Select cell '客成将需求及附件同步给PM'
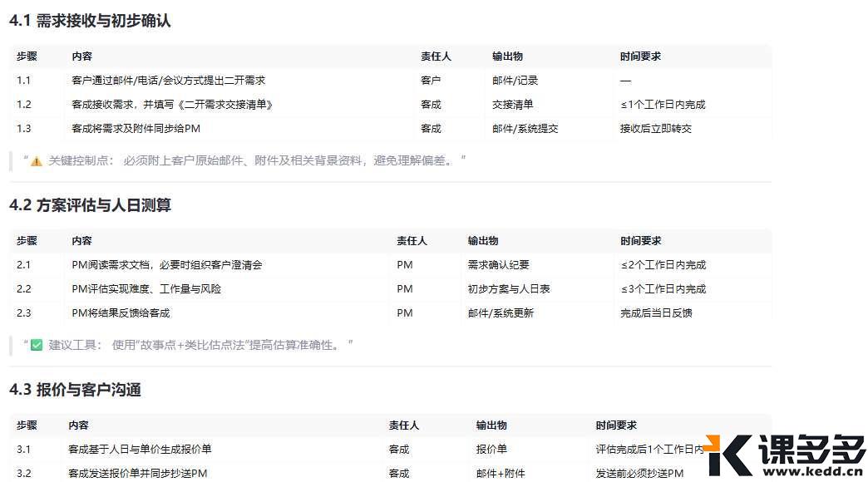Image resolution: width=868 pixels, height=482 pixels. [136, 128]
